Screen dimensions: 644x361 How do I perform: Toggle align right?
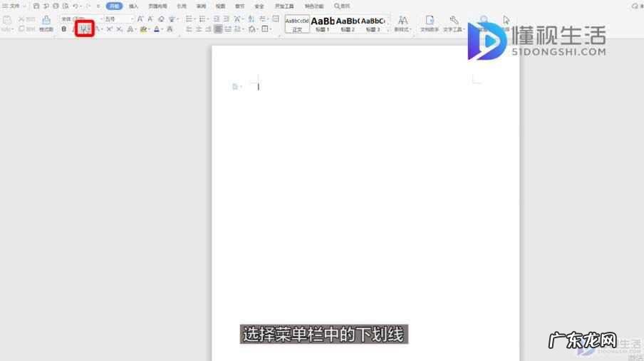click(208, 29)
